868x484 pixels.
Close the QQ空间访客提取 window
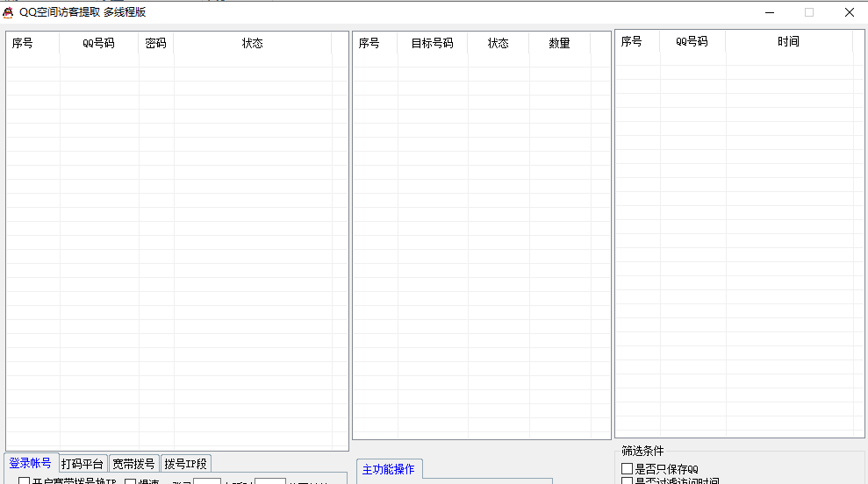[x=849, y=12]
